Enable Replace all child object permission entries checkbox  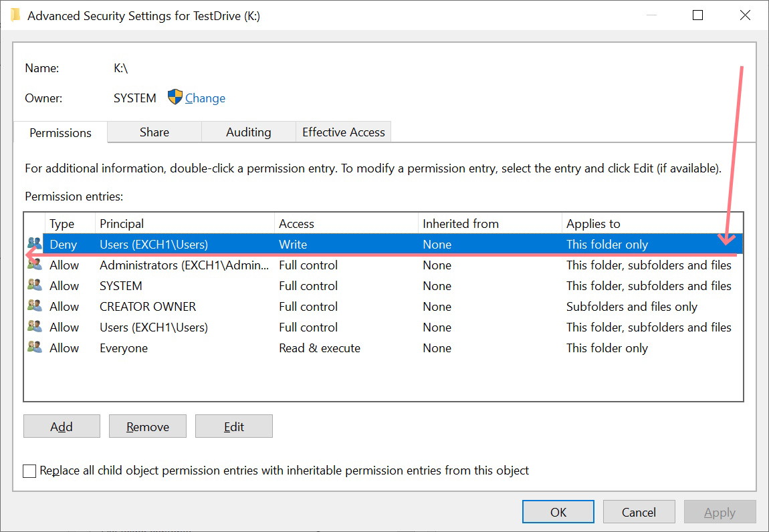coord(29,471)
